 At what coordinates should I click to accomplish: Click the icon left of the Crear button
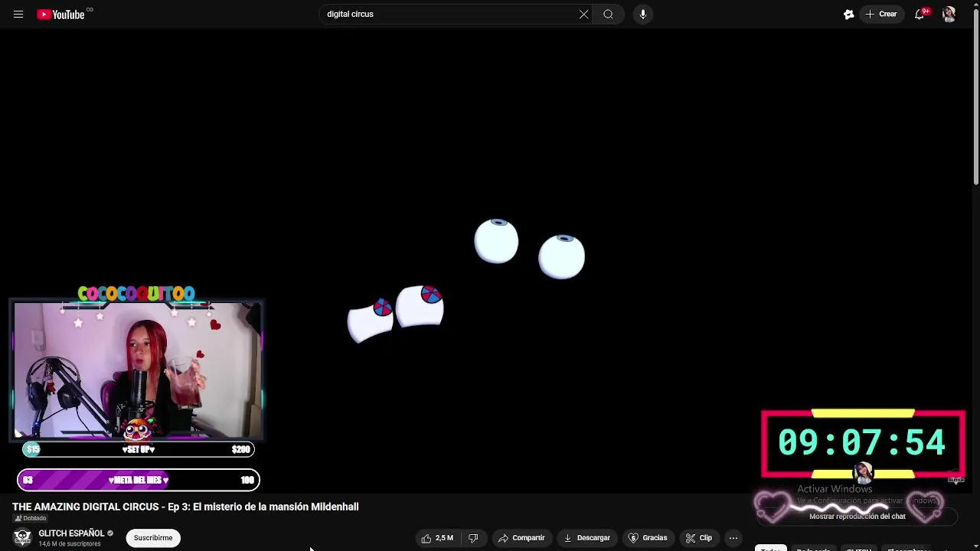(848, 14)
